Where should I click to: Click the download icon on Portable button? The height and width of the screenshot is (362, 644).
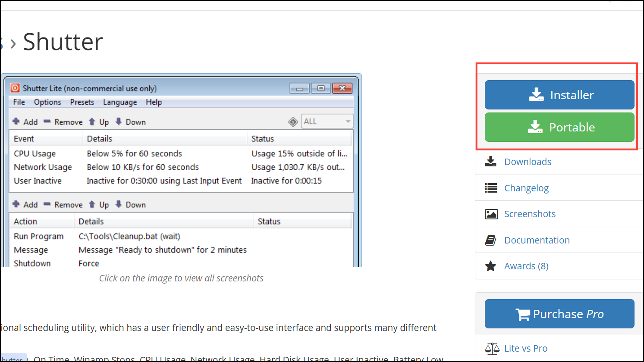point(535,127)
